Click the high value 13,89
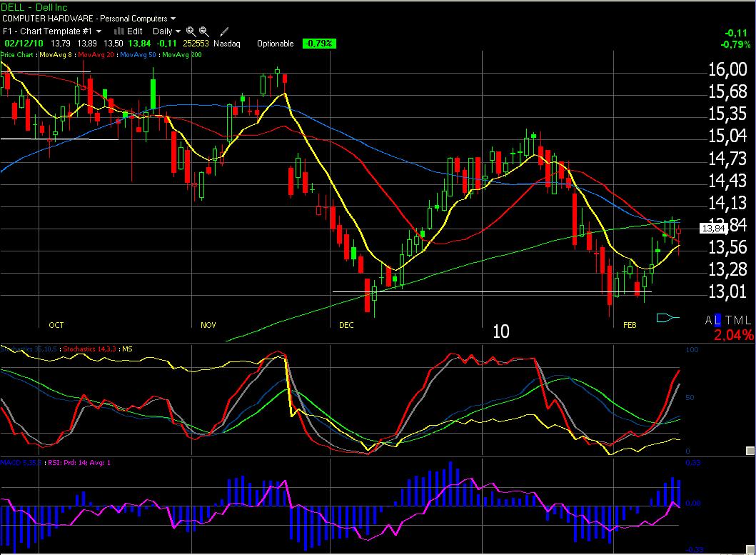756x555 pixels. click(x=87, y=44)
